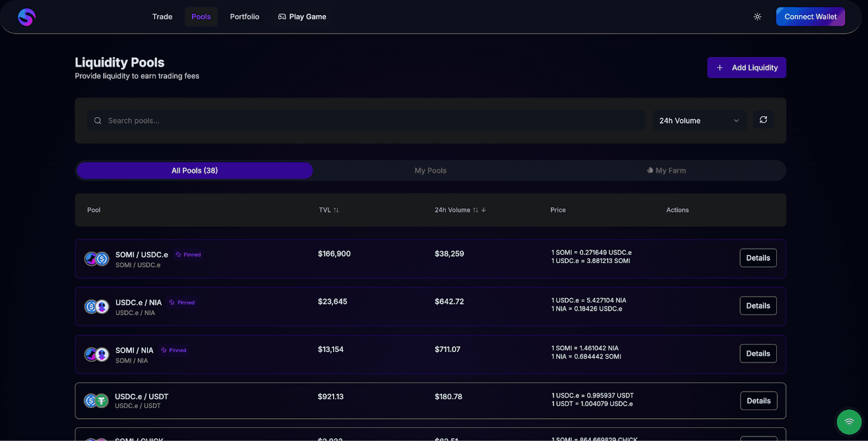
Task: Click the 24h Volume sort arrows icon
Action: pyautogui.click(x=476, y=210)
